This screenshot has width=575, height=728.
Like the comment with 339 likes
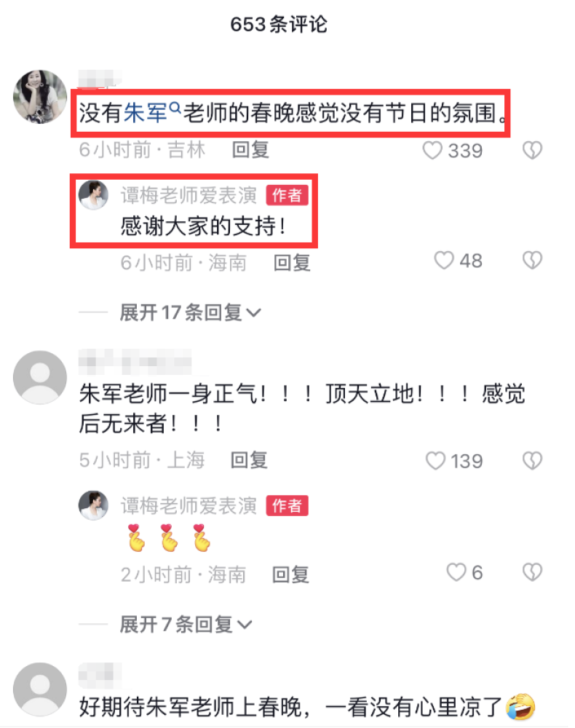432,151
